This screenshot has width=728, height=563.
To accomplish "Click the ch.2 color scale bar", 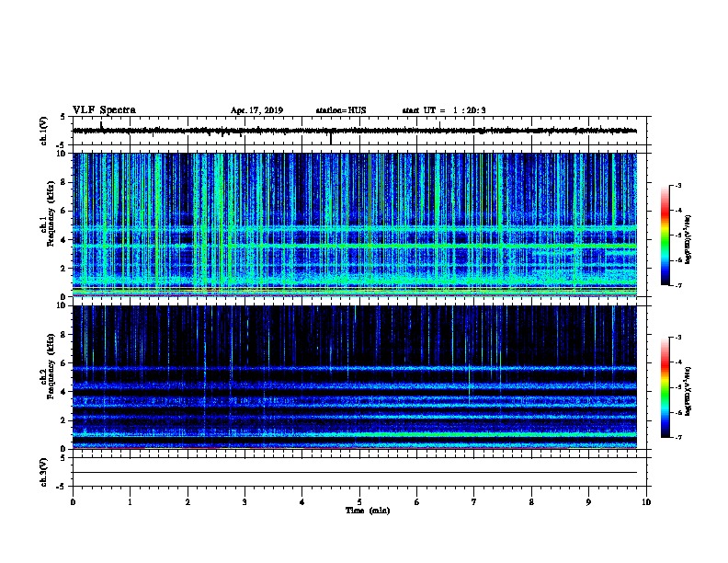I will point(665,387).
